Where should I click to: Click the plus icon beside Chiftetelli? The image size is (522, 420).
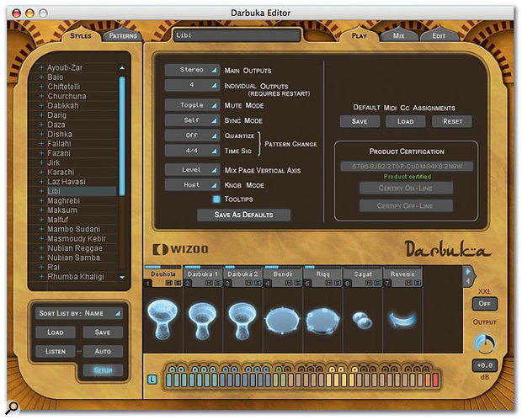click(x=41, y=87)
